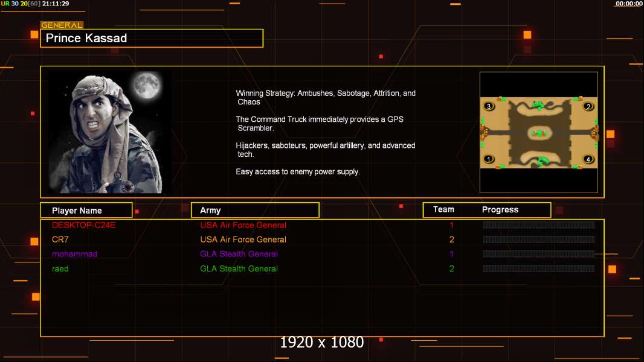
Task: Click team number for CR7
Action: (x=451, y=240)
